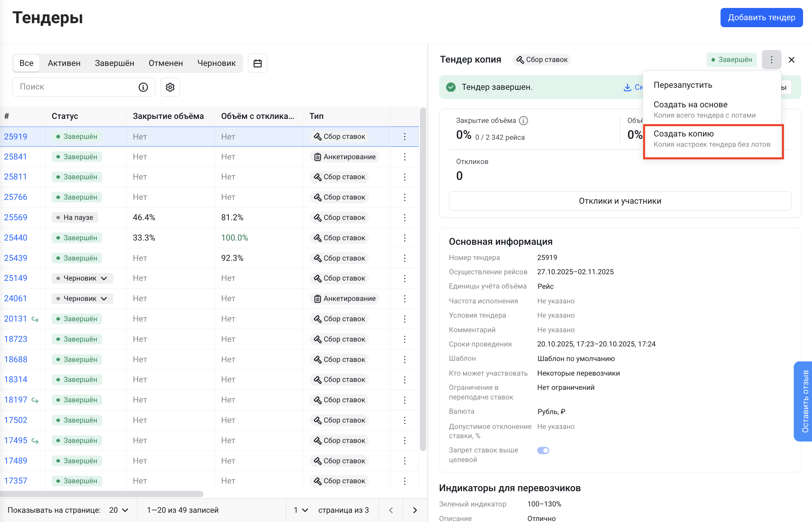
Task: Click the three-dot menu in tender panel header
Action: (x=771, y=60)
